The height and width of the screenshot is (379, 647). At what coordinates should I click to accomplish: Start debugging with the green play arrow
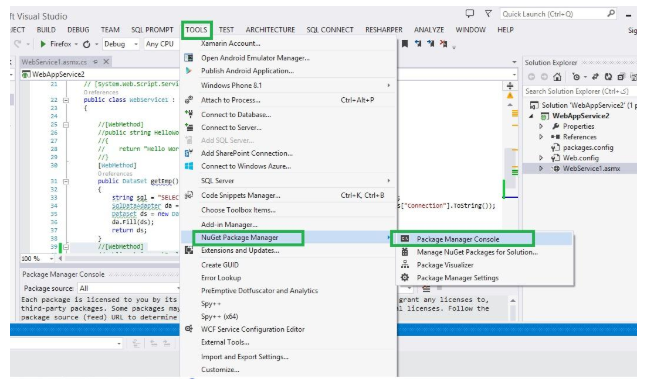(x=43, y=44)
